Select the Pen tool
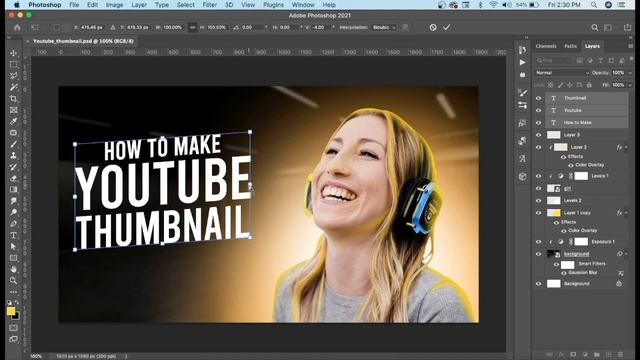This screenshot has width=640, height=360. click(x=13, y=224)
